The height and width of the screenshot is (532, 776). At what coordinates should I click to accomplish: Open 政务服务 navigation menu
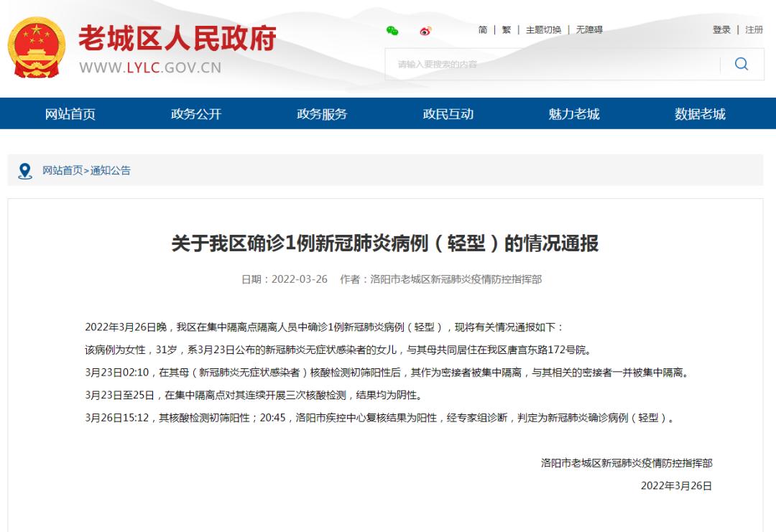[x=322, y=113]
